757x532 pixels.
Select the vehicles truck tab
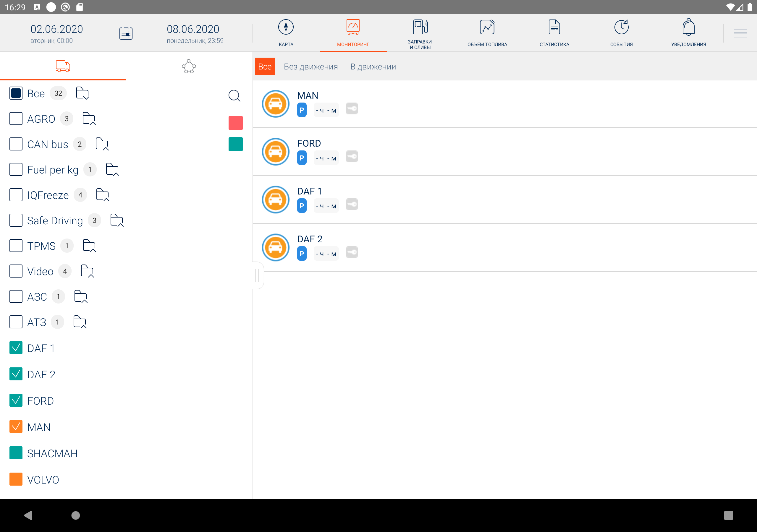point(63,66)
